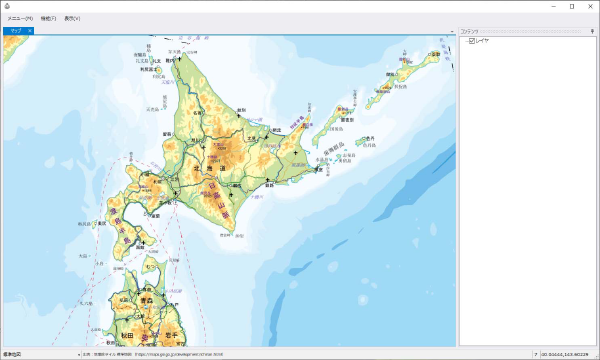Click the application icon in title bar
The image size is (600, 360).
7,6
